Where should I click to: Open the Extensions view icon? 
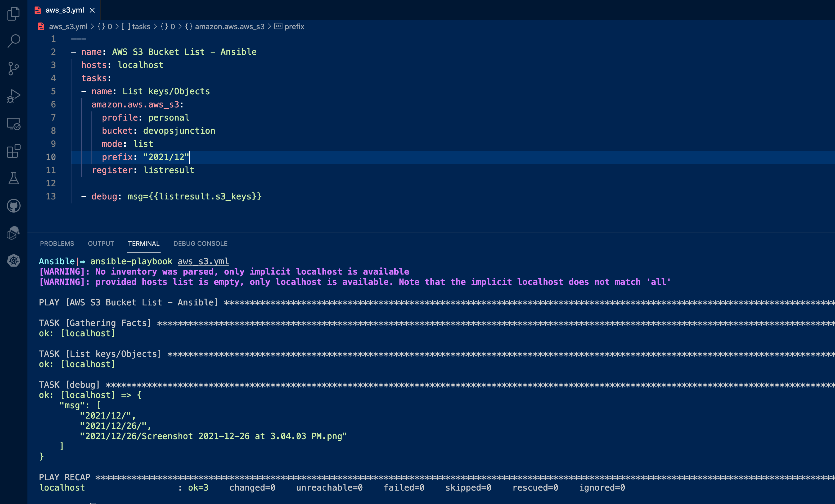[13, 152]
